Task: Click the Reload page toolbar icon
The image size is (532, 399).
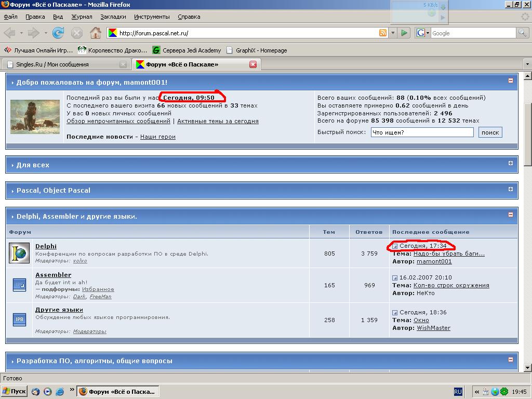Action: (58, 33)
